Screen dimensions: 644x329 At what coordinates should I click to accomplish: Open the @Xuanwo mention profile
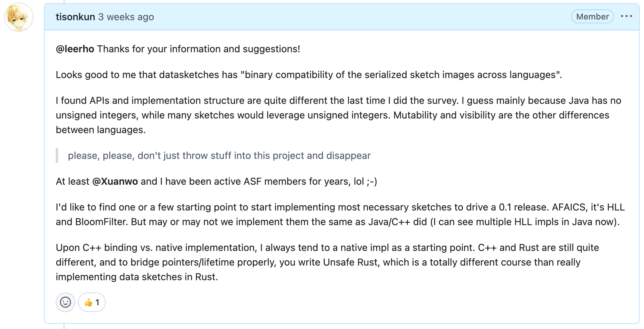click(115, 182)
